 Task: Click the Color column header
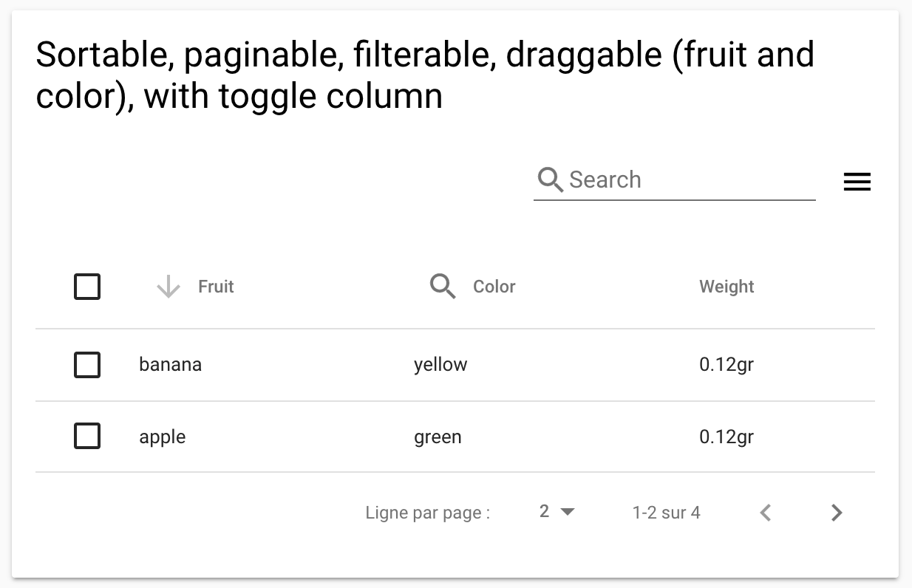coord(494,287)
